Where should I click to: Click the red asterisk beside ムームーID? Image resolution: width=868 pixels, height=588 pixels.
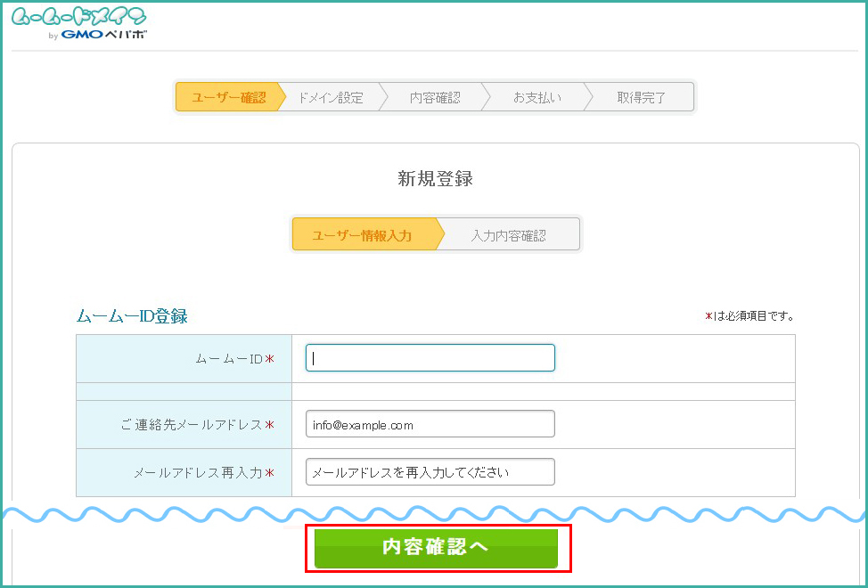click(x=269, y=359)
